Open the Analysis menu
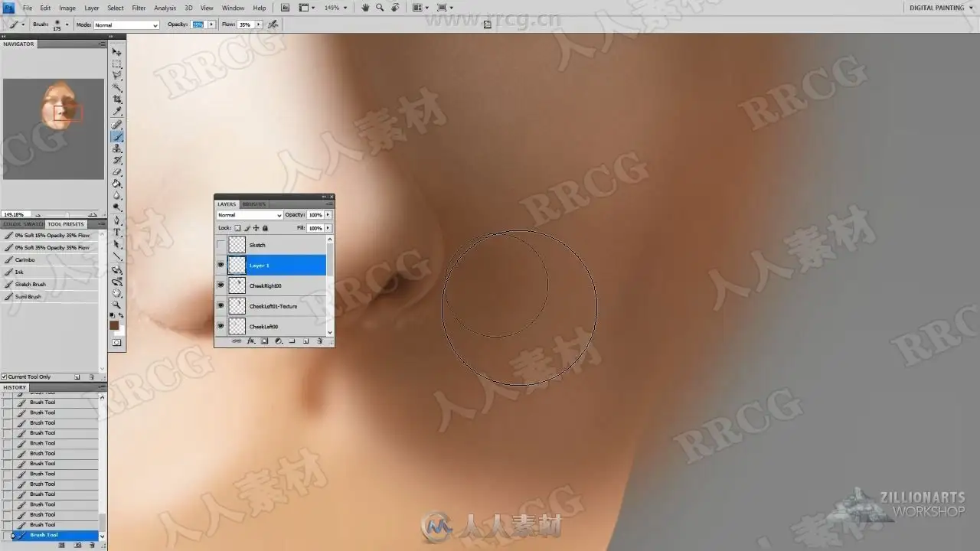 (165, 8)
